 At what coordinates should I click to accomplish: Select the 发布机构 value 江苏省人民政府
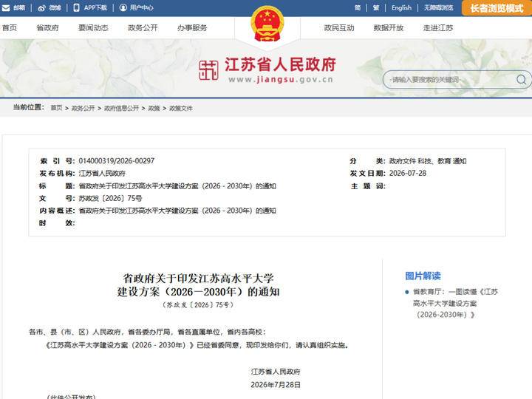pyautogui.click(x=102, y=174)
